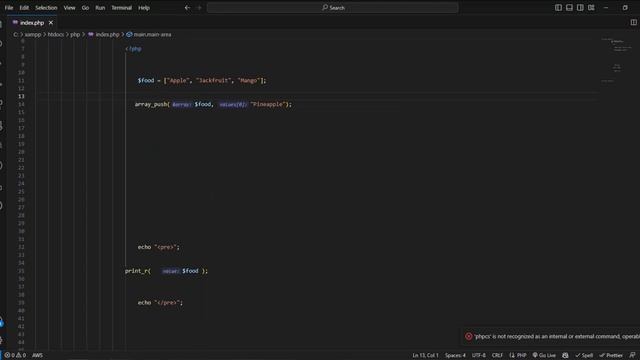Screen dimensions: 640x360
Task: Open the Customize Layout icon
Action: (591, 7)
